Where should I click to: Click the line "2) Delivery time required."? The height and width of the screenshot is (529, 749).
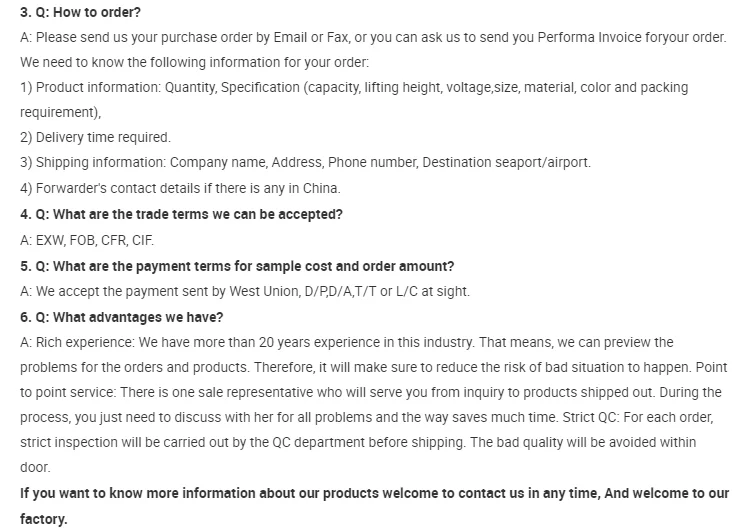[96, 138]
